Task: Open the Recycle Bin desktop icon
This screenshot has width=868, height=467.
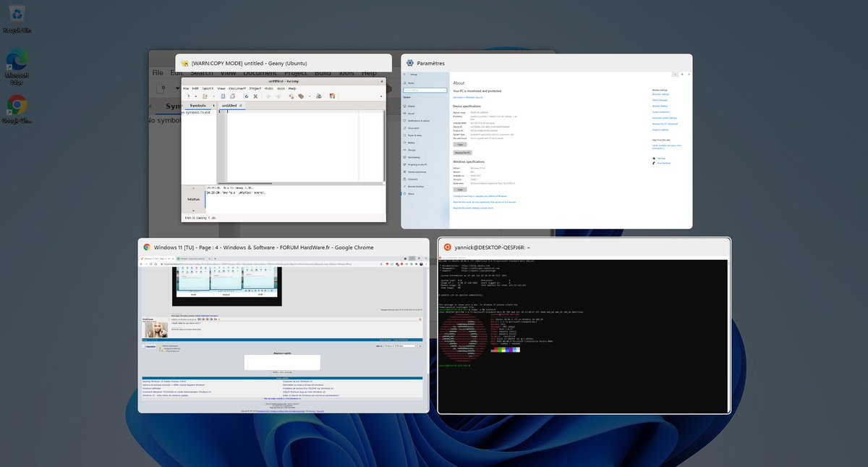Action: pyautogui.click(x=17, y=20)
